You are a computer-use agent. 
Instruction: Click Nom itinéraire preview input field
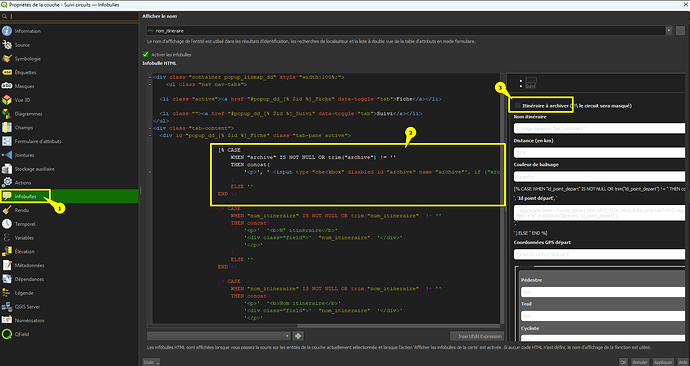599,128
